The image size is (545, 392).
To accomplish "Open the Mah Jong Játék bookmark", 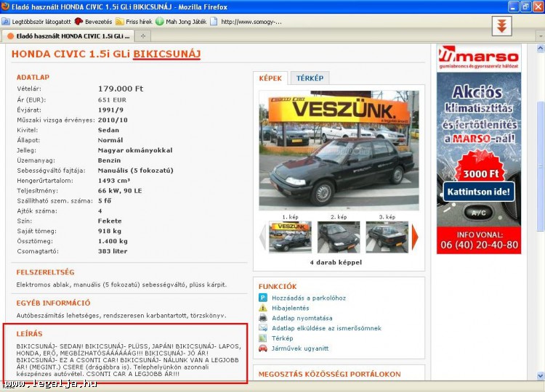I will (x=180, y=22).
